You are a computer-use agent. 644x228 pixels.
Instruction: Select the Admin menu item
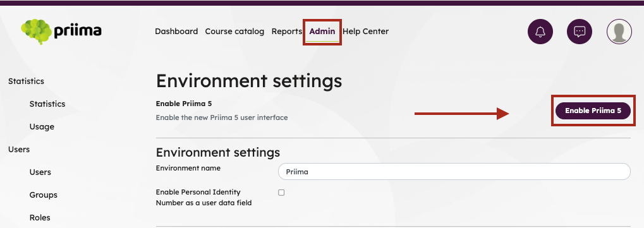tap(322, 31)
